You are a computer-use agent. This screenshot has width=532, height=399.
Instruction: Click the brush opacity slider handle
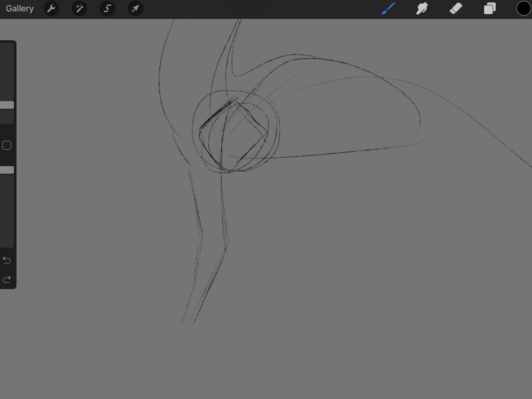(7, 170)
